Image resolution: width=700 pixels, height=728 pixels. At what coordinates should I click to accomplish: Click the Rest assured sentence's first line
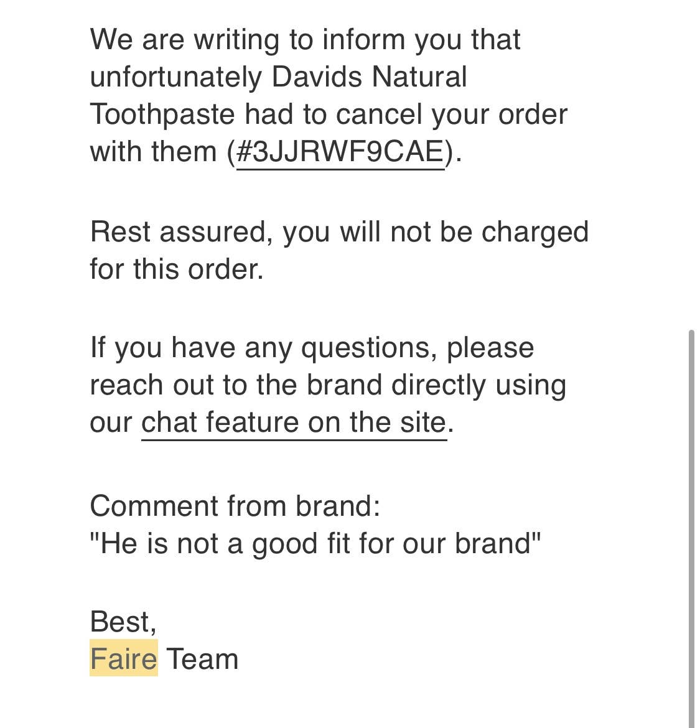coord(339,232)
